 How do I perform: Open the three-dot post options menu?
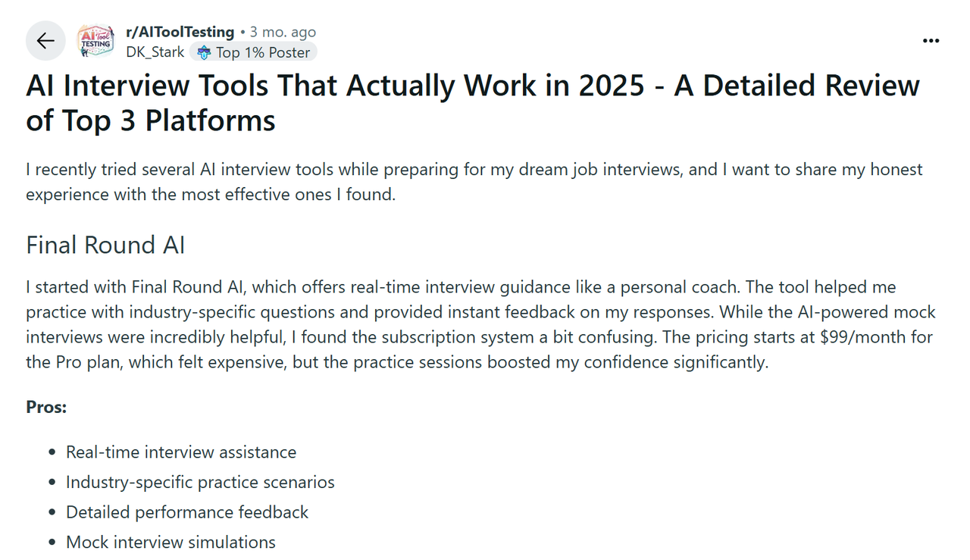[x=931, y=41]
